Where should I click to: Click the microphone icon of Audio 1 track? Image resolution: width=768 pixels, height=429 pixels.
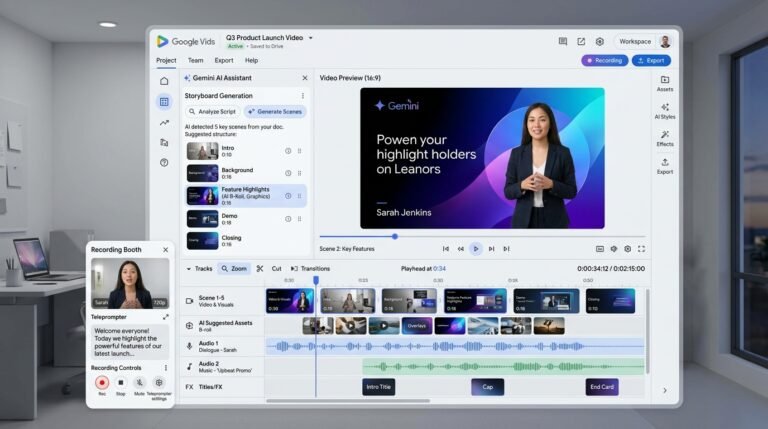(x=190, y=346)
